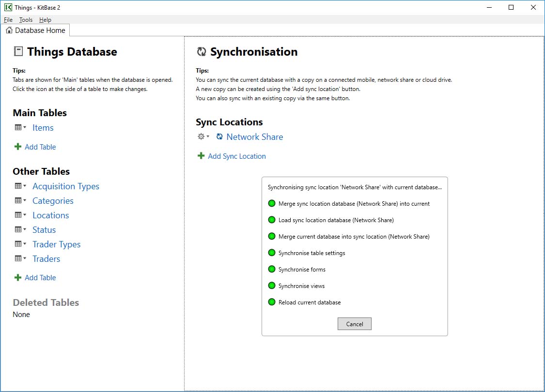545x392 pixels.
Task: Open the File menu
Action: (x=8, y=20)
